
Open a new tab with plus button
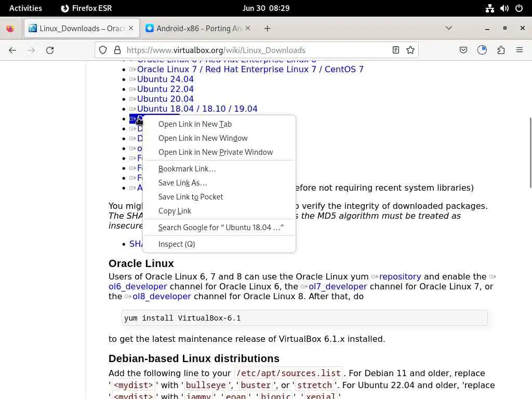pyautogui.click(x=267, y=29)
